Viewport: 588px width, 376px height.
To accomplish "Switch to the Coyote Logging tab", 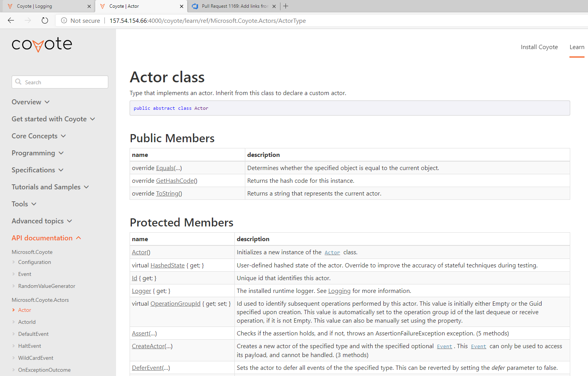I will tap(46, 6).
